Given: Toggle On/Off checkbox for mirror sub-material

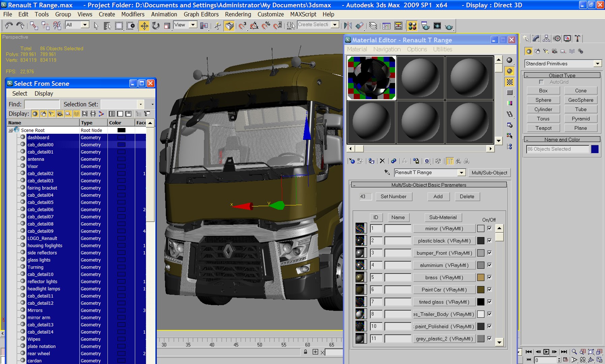Looking at the screenshot, I should [x=489, y=228].
